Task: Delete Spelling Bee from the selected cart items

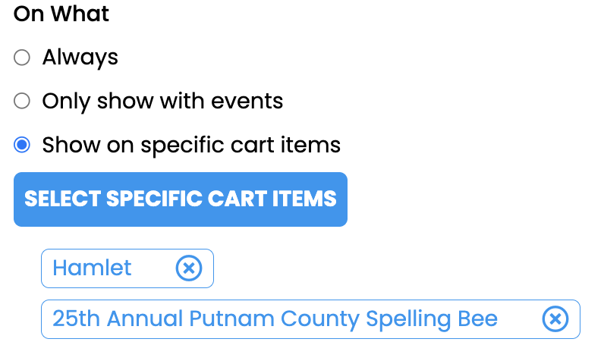Action: coord(555,319)
